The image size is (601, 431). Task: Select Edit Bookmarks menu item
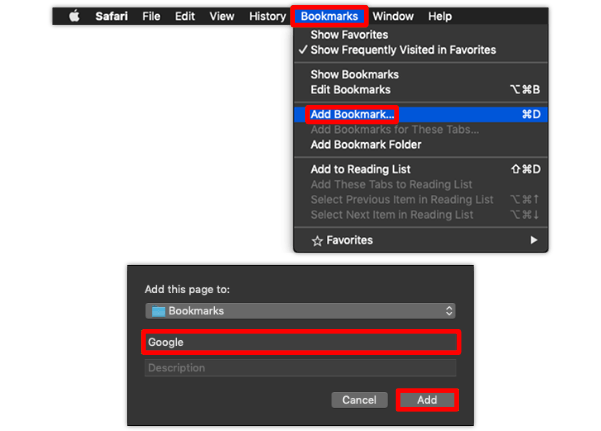click(420, 90)
